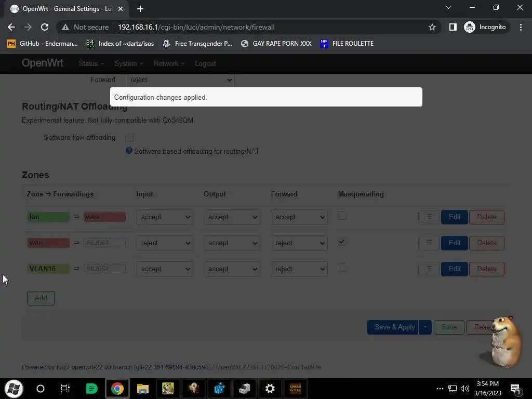Click the Save button

point(449,327)
